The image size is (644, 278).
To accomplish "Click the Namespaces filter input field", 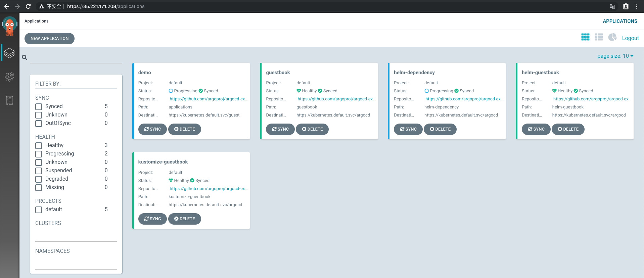I will click(76, 264).
